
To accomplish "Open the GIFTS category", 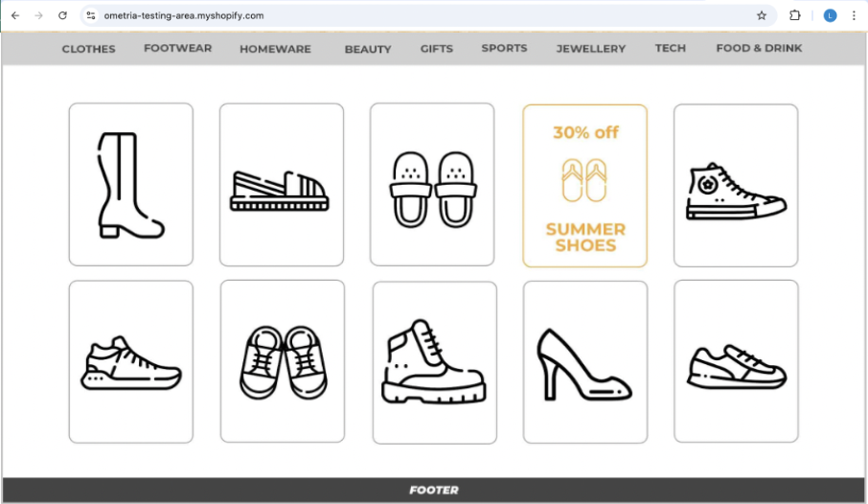I will click(436, 49).
